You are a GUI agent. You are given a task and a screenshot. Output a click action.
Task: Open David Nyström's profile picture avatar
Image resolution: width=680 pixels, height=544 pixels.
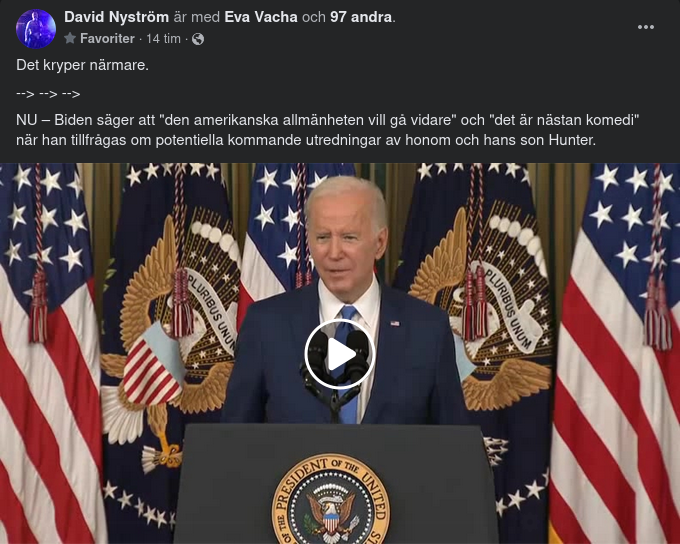tap(36, 29)
